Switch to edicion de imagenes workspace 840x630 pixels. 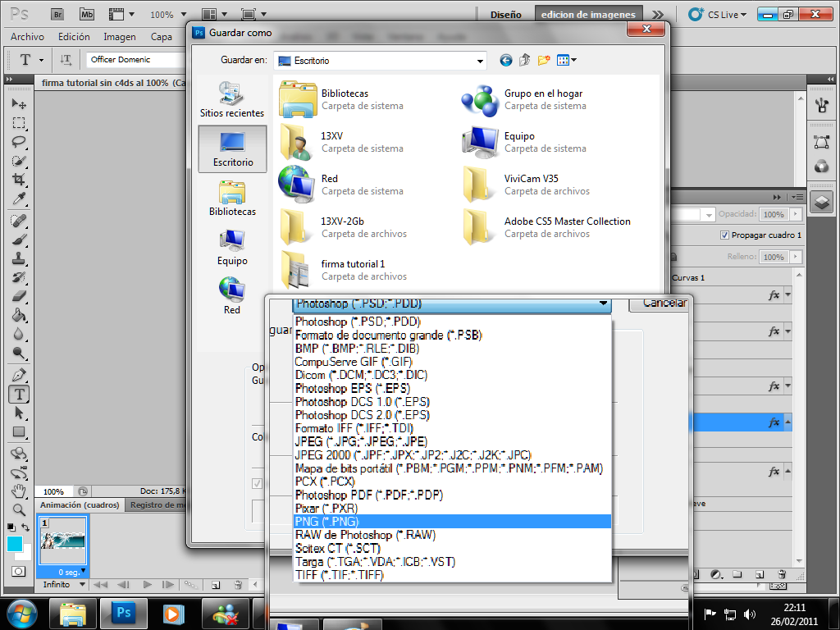coord(588,15)
